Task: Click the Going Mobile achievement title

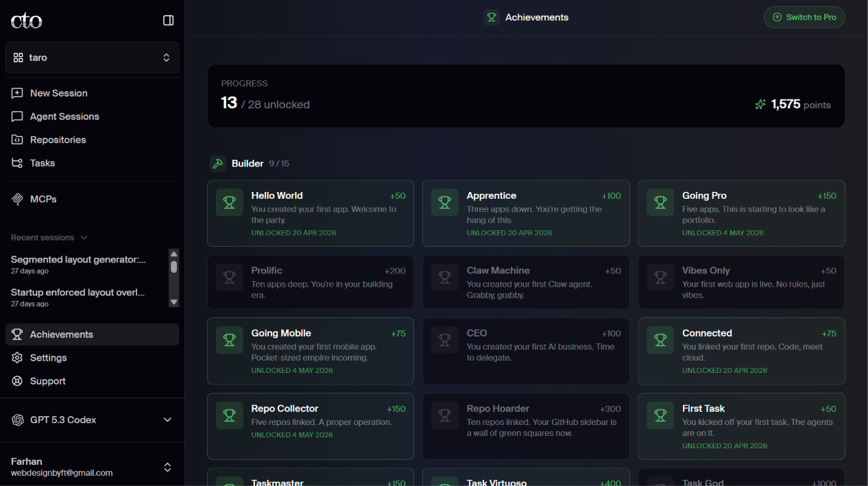Action: [x=281, y=333]
